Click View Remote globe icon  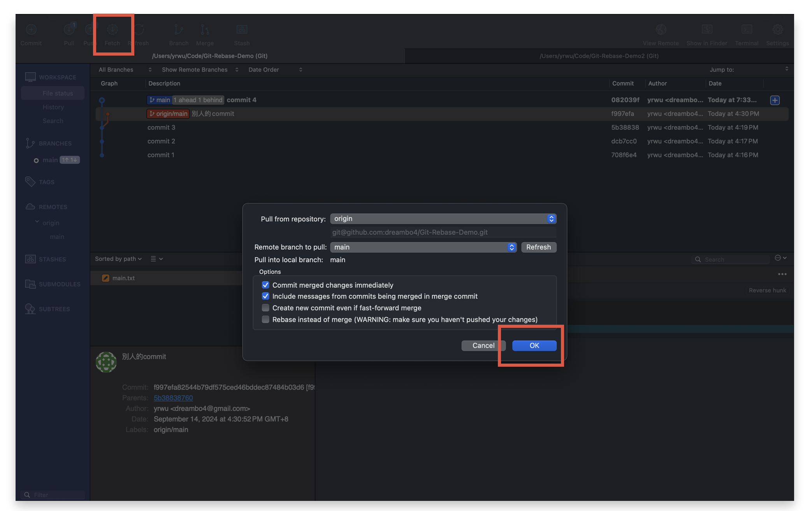(661, 30)
